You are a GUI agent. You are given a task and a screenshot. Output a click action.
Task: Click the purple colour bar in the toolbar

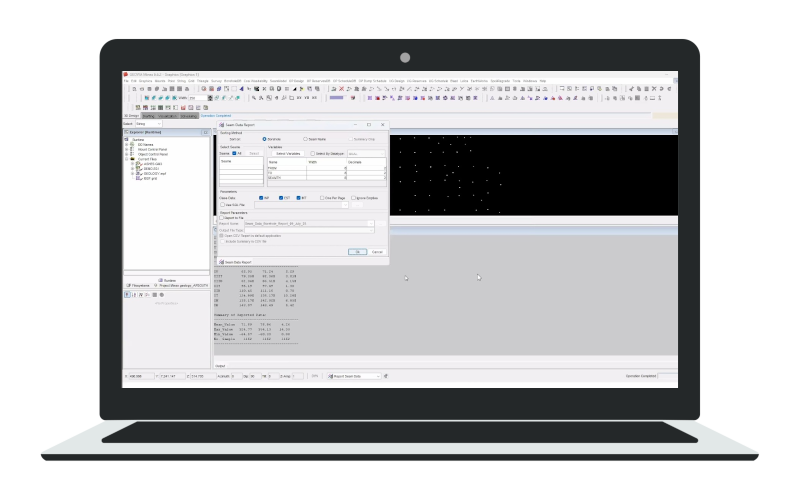point(337,98)
